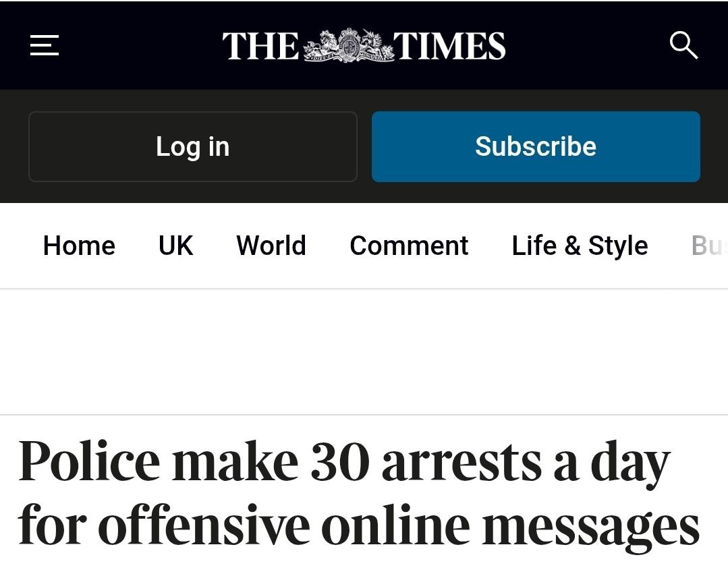
Task: Open search with the magnifying glass
Action: 684,45
